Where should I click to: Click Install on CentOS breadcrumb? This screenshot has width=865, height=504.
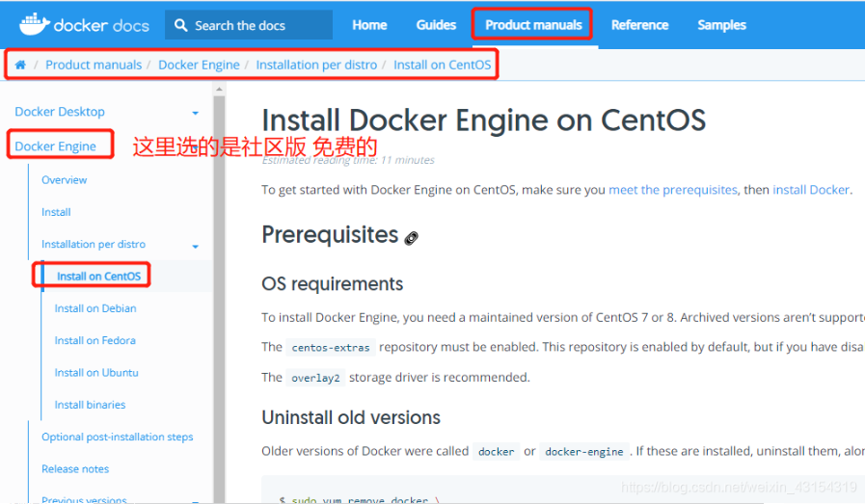pos(442,66)
